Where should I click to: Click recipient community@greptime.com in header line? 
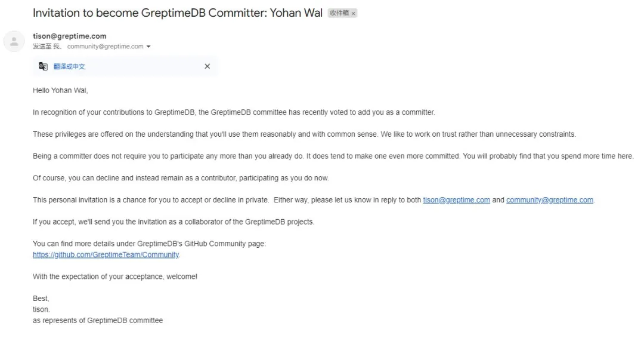click(x=105, y=47)
